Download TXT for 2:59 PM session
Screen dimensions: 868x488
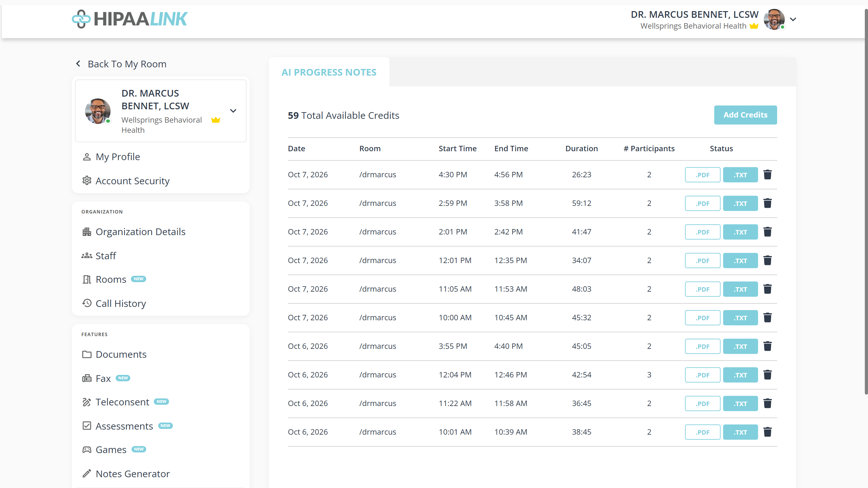coord(740,203)
